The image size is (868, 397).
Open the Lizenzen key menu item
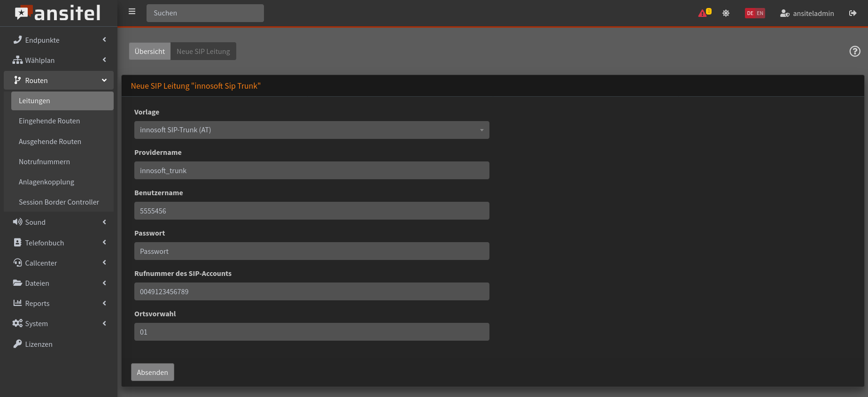pos(39,344)
